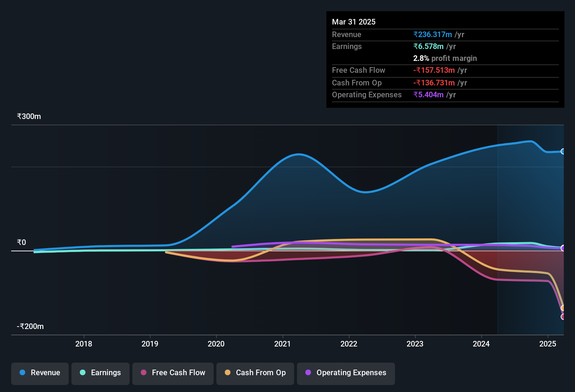Click the Earnings label in tooltip
Screen dimensions: 575x392
point(347,47)
